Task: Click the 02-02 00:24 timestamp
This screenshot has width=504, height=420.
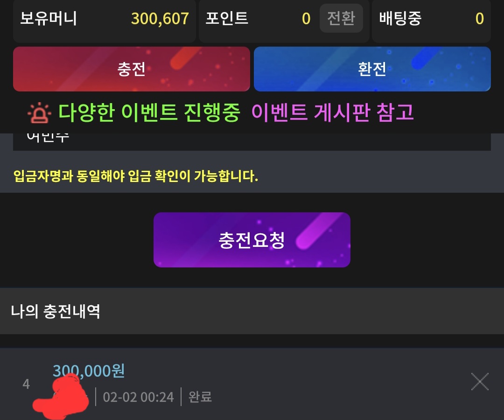Action: pos(138,397)
